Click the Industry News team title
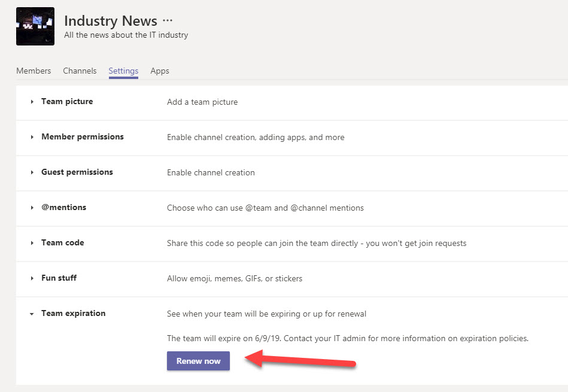The width and height of the screenshot is (568, 392). click(x=111, y=22)
